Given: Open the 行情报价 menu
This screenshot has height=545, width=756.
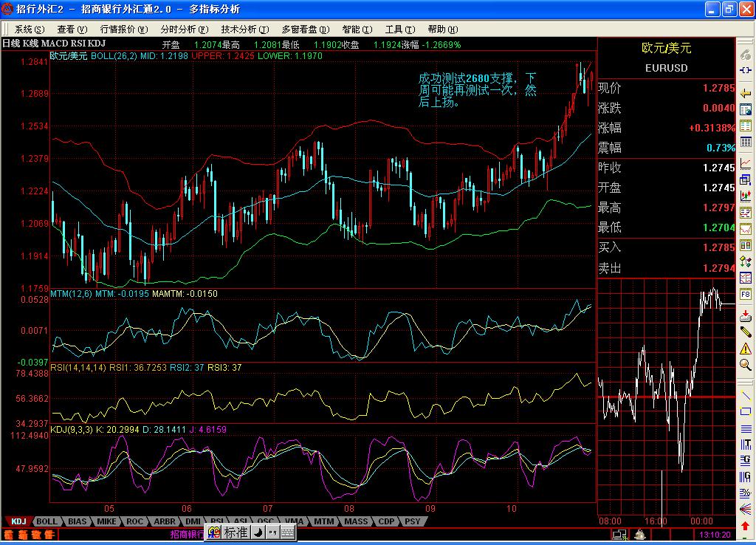Looking at the screenshot, I should pos(124,30).
